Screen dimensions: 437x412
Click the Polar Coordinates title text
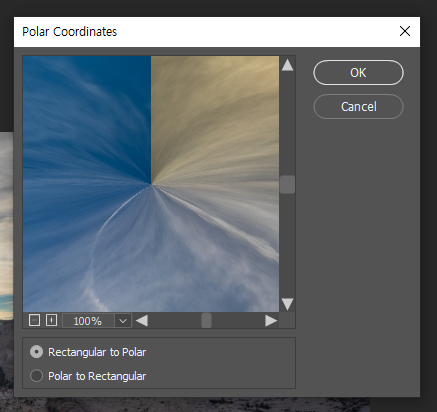(70, 32)
